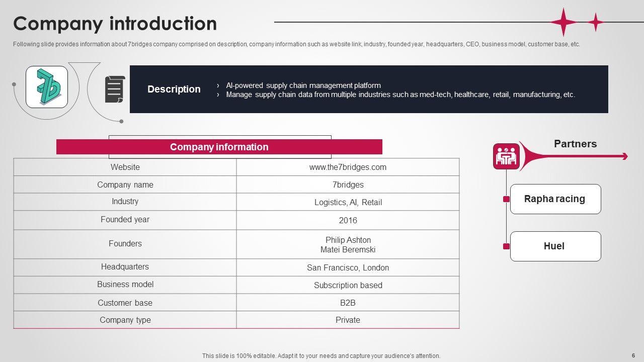Select the San Francisco, London cell
This screenshot has width=644, height=362.
click(x=348, y=267)
